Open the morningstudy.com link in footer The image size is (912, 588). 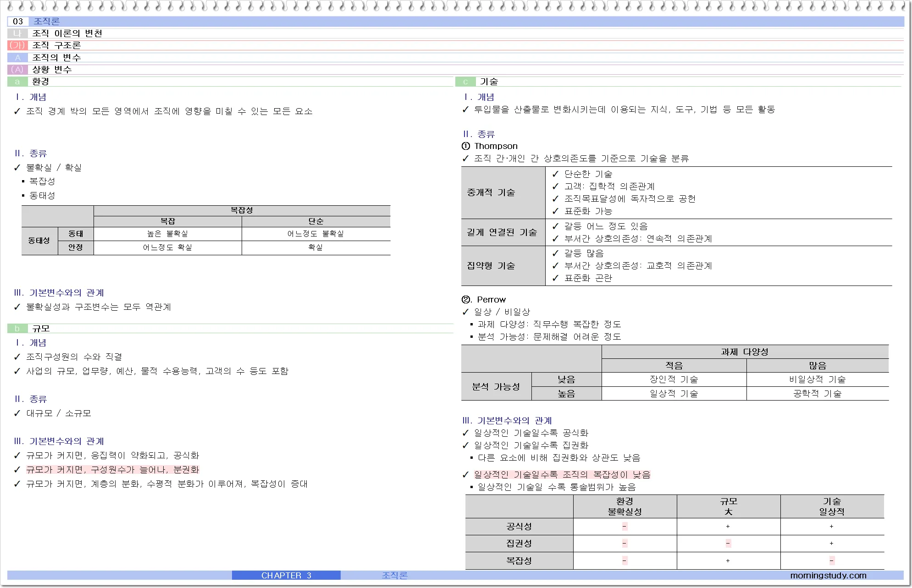[828, 576]
